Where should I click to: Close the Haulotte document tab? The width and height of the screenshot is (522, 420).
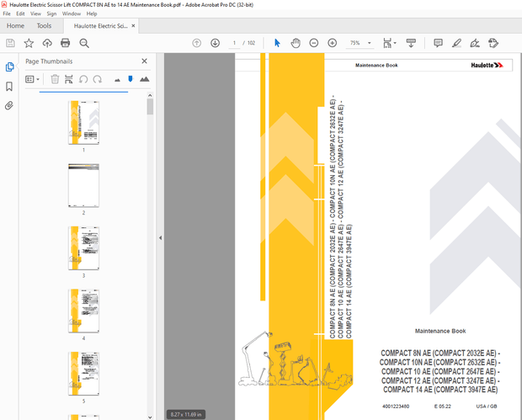[x=133, y=25]
